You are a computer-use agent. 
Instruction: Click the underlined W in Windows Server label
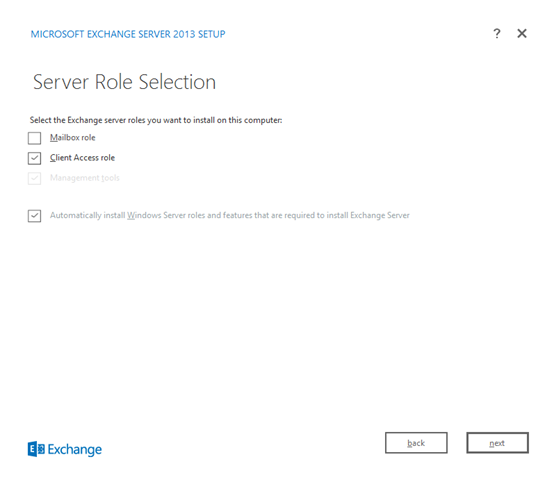point(131,215)
